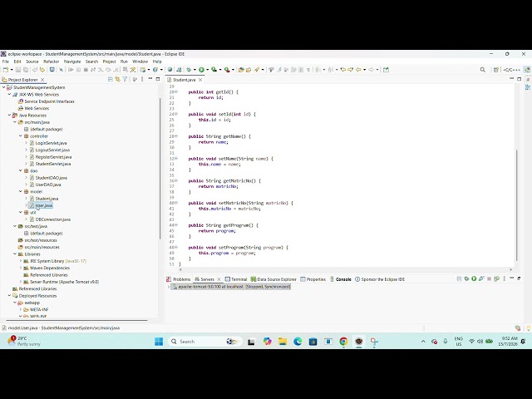Switch to the Console tab
532x399 pixels.
coord(341,279)
